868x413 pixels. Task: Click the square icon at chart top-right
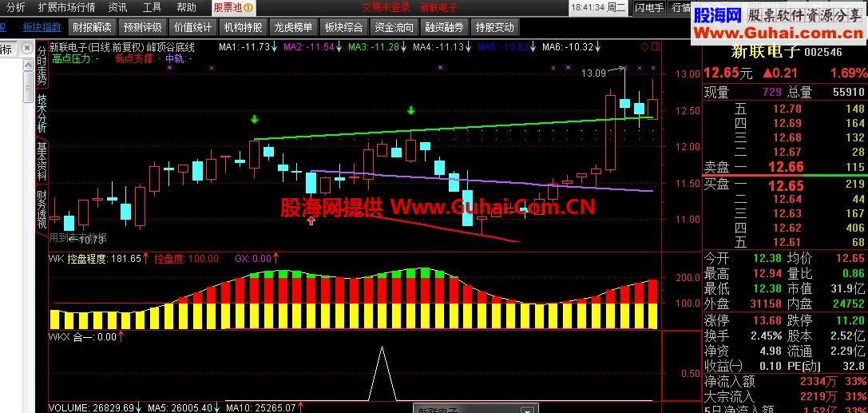[x=656, y=47]
